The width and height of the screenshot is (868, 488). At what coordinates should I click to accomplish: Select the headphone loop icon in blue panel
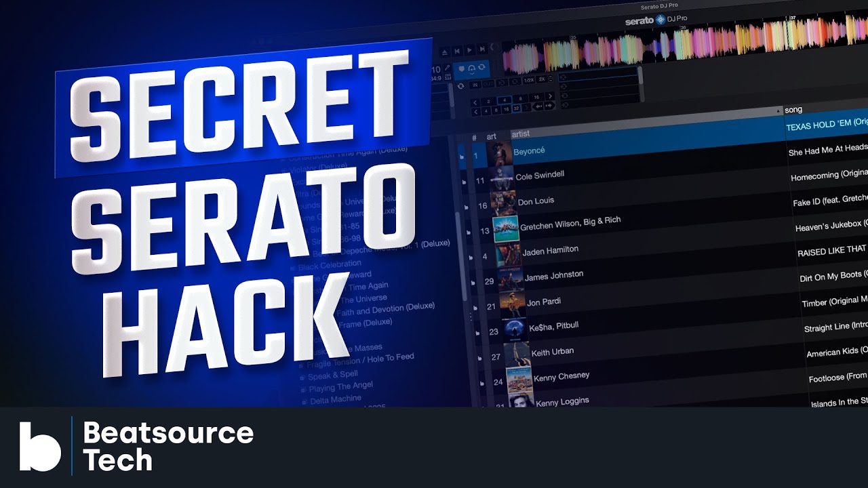[472, 69]
